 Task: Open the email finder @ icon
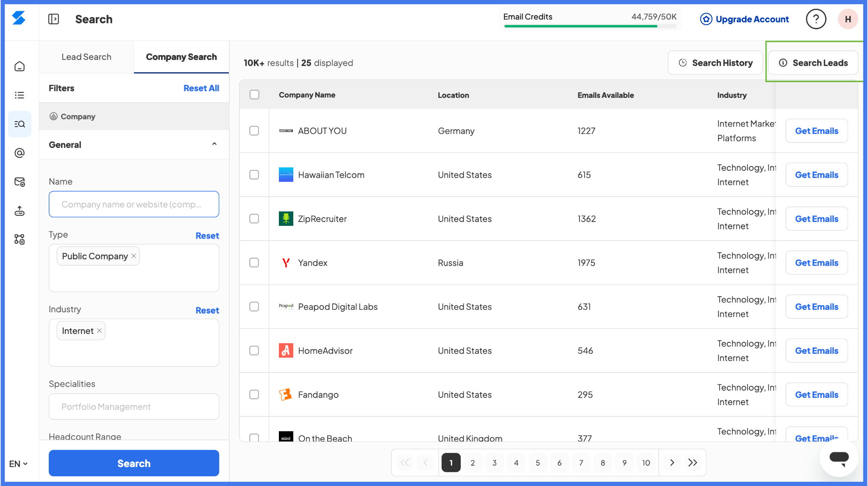(x=19, y=153)
